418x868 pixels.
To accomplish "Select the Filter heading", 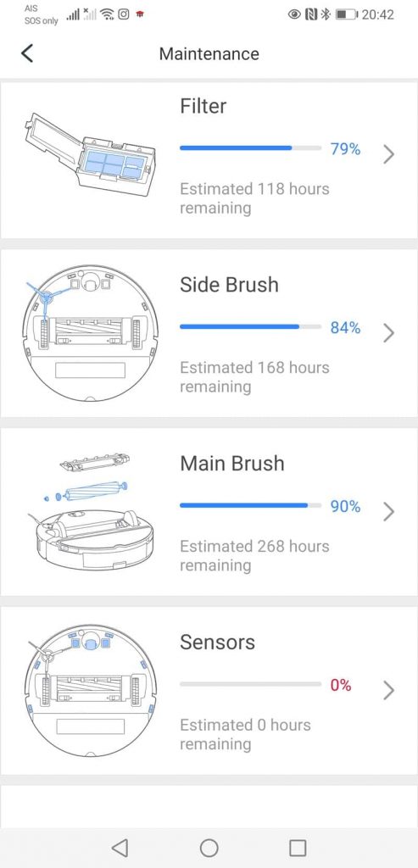I will click(x=203, y=106).
